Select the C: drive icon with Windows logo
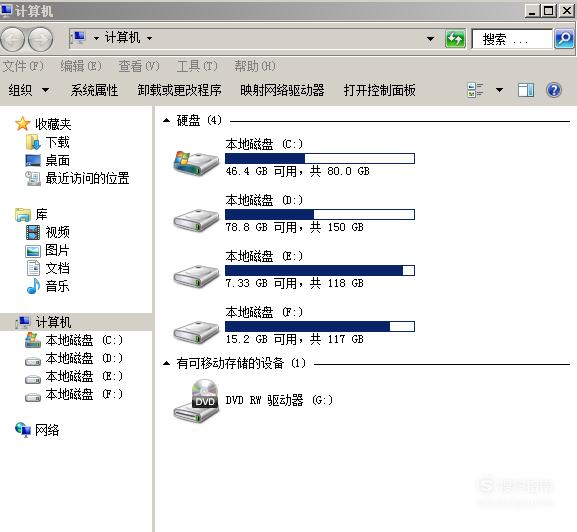Viewport: 577px width, 532px height. pos(196,163)
